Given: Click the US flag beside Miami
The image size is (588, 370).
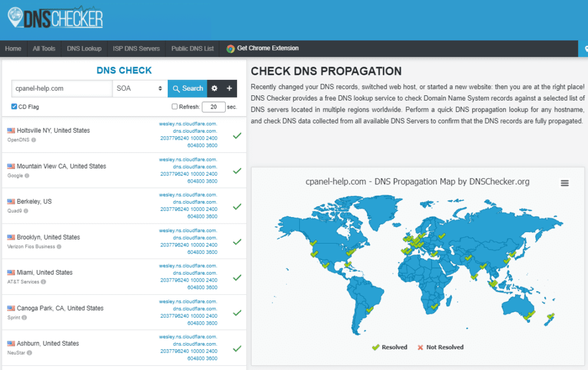Looking at the screenshot, I should pyautogui.click(x=11, y=272).
